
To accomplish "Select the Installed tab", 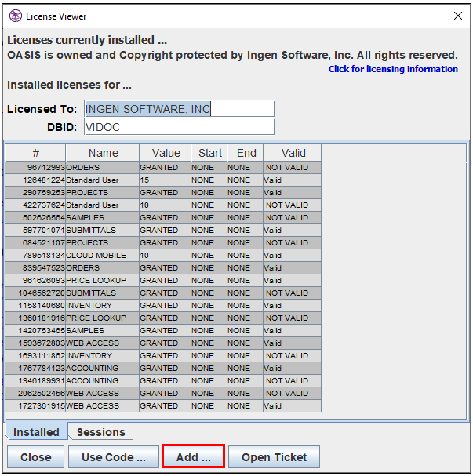I will pos(36,431).
